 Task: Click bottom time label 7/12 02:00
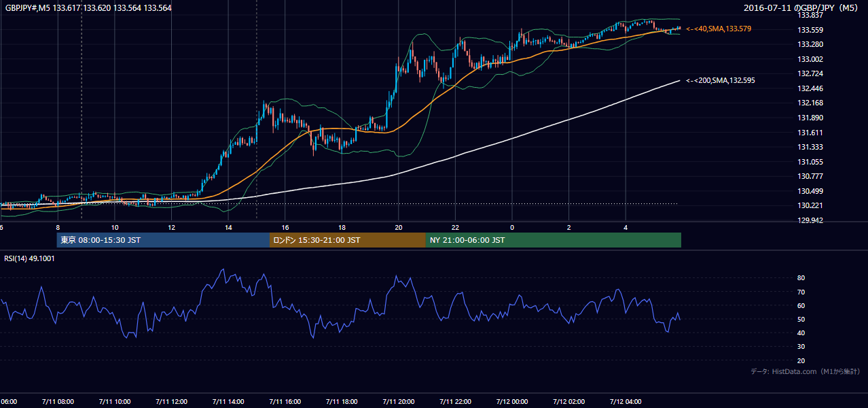(x=569, y=402)
